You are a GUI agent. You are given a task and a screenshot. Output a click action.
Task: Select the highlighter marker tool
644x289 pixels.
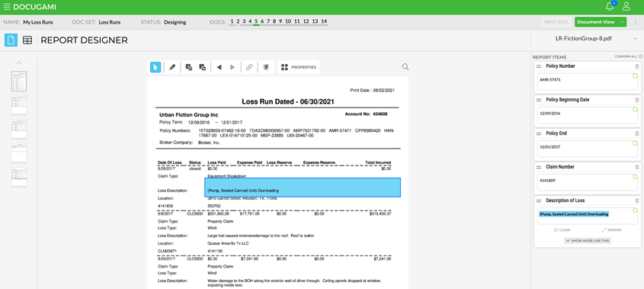172,67
